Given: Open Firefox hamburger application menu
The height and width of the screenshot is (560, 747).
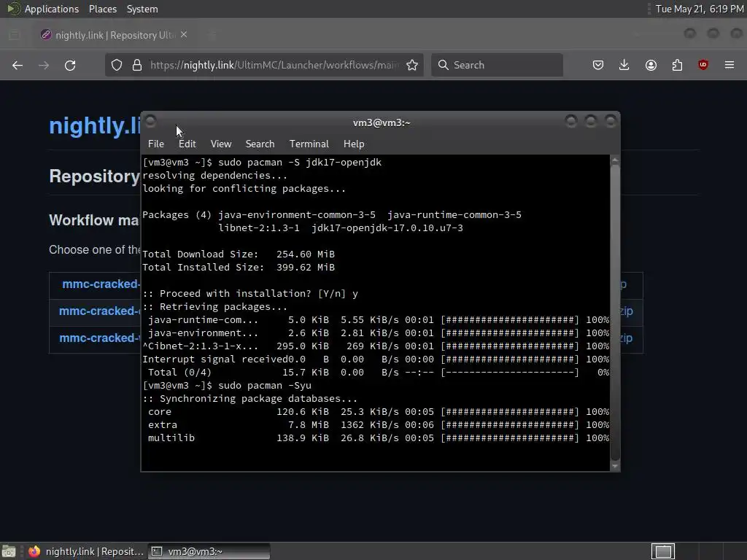Looking at the screenshot, I should 729,65.
